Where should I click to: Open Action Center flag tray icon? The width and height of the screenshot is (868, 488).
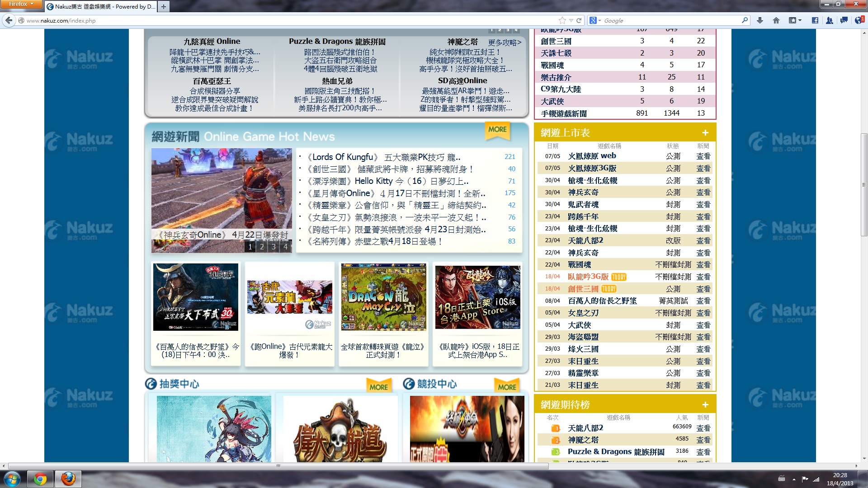click(805, 479)
